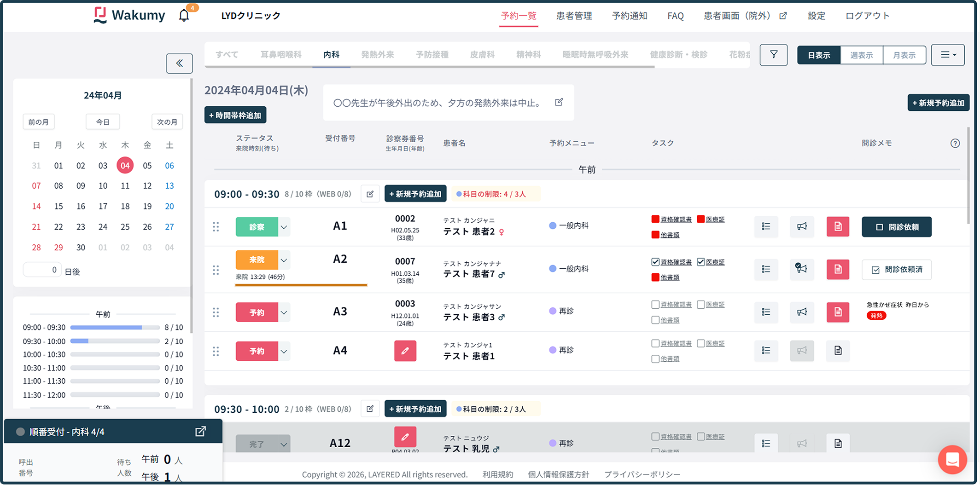Call patient テスト 患者3 with megaphone icon

[x=802, y=312]
